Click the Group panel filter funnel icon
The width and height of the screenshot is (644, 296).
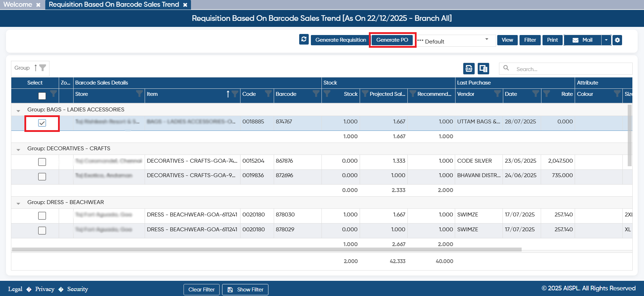coord(43,68)
